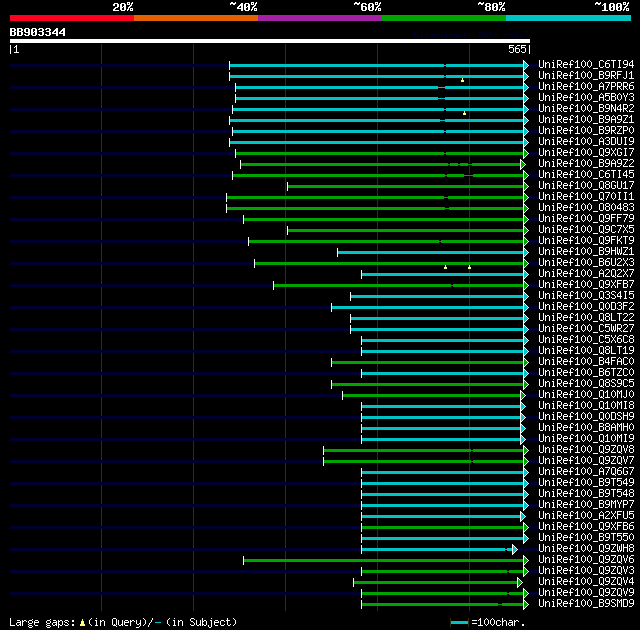Select UniRef100_B4FAC0 label
Screen dimensions: 640x630
tap(586, 362)
